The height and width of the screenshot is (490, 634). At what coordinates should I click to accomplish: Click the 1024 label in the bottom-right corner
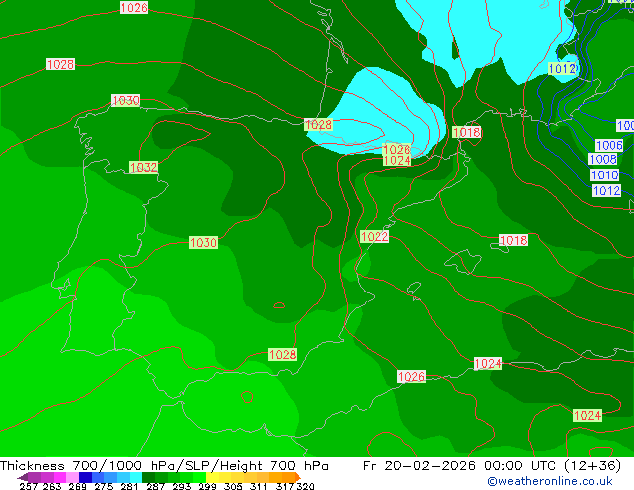pyautogui.click(x=588, y=415)
